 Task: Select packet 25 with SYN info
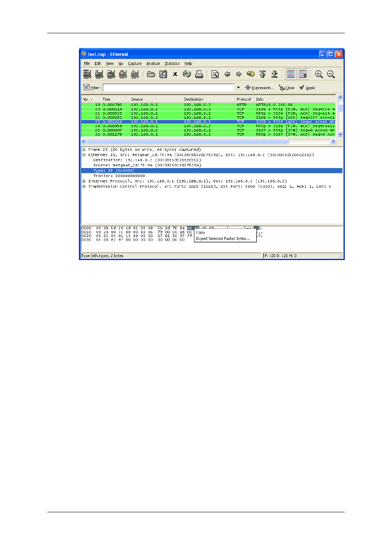click(x=208, y=130)
